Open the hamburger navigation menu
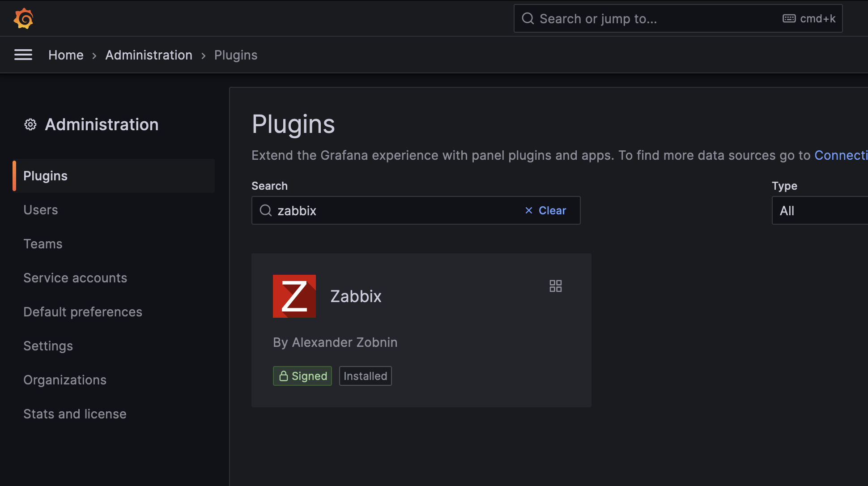This screenshot has width=868, height=486. point(23,55)
